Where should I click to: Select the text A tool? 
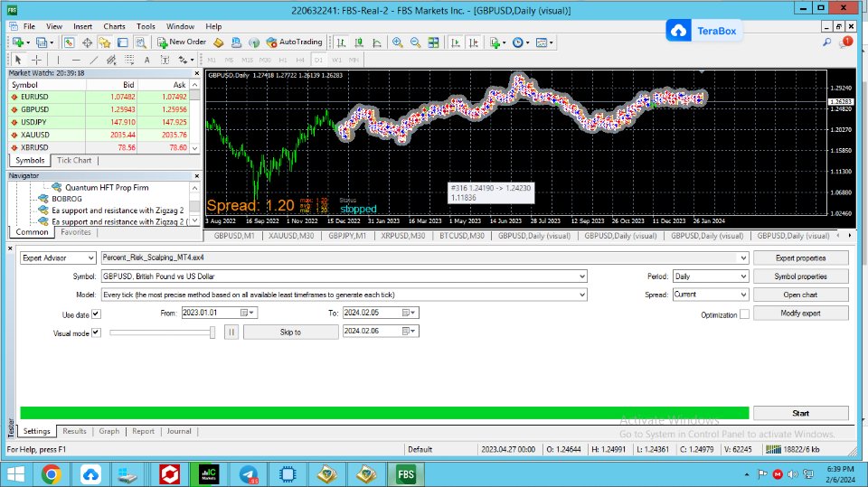click(146, 60)
